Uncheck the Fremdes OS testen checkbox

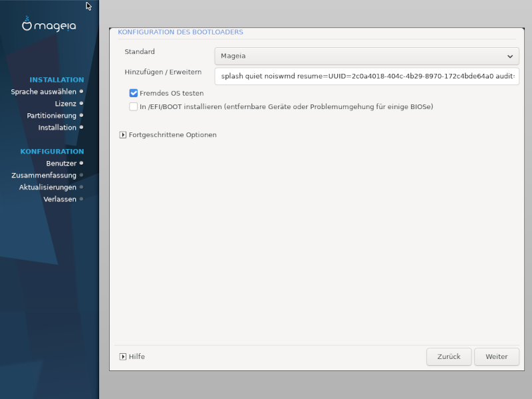click(134, 94)
